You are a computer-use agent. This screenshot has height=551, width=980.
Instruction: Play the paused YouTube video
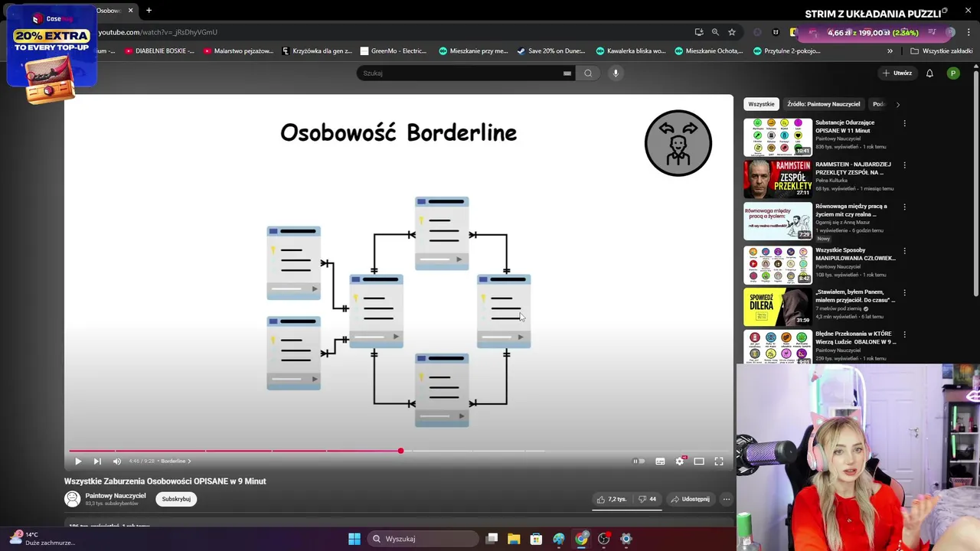(x=77, y=461)
